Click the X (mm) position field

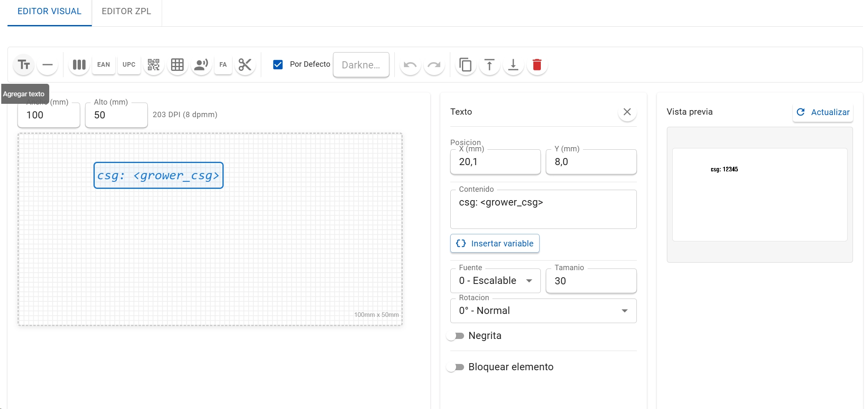click(495, 162)
